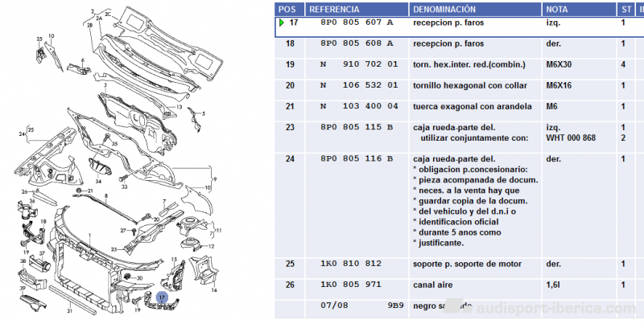Click '* obligacion p.concesionario:' line
644x324 pixels.
(471, 170)
